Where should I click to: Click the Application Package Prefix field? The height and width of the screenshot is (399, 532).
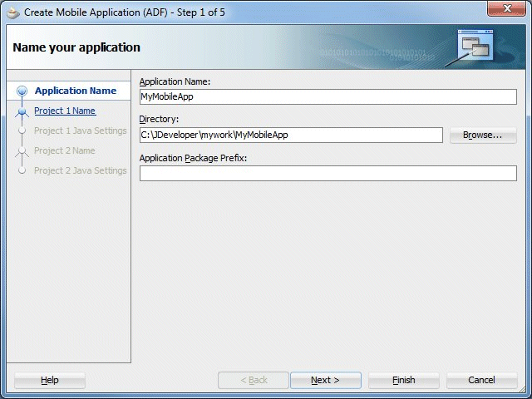pyautogui.click(x=328, y=173)
